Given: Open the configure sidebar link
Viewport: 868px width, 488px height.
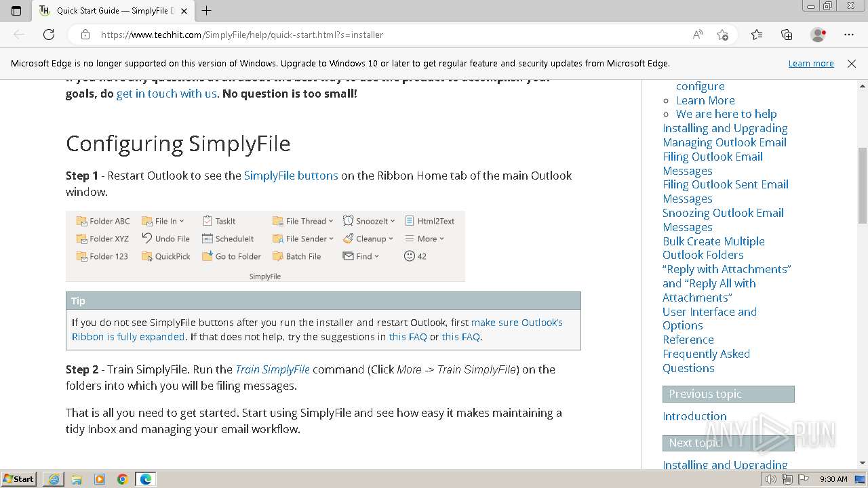Looking at the screenshot, I should click(701, 86).
